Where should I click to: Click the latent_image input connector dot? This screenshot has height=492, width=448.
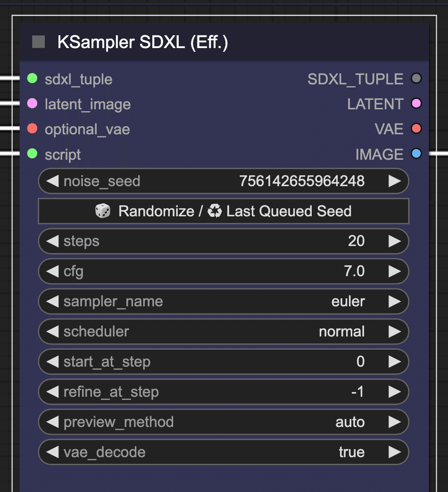pyautogui.click(x=33, y=103)
